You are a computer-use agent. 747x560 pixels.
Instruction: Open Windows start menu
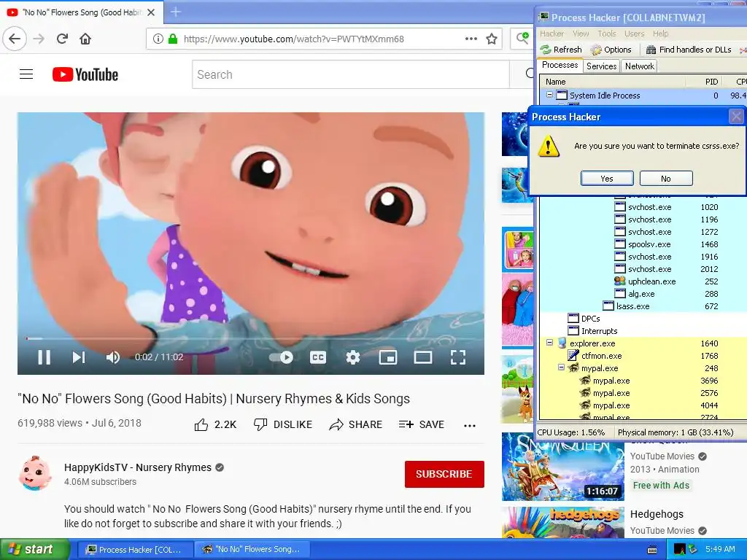pos(34,550)
